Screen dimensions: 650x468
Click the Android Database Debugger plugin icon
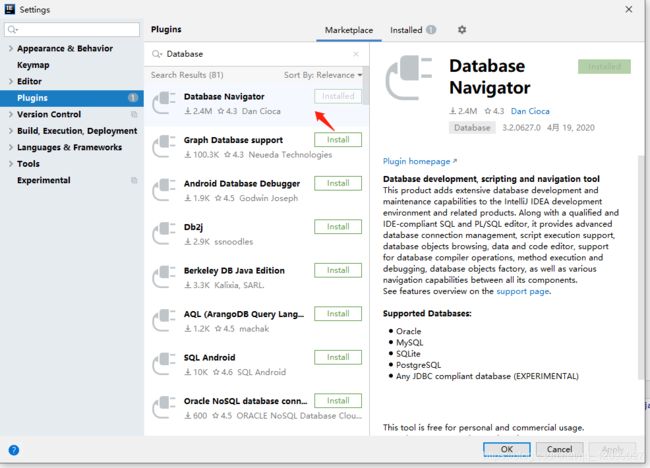(164, 190)
